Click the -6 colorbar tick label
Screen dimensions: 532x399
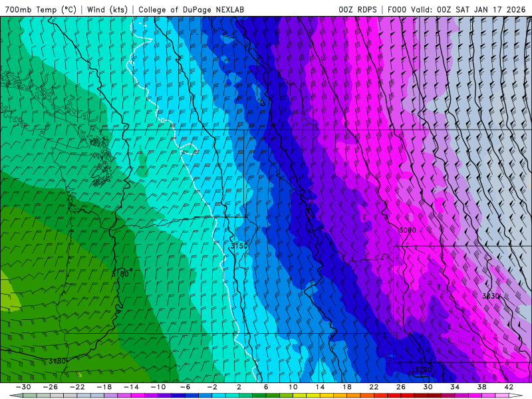pos(185,387)
